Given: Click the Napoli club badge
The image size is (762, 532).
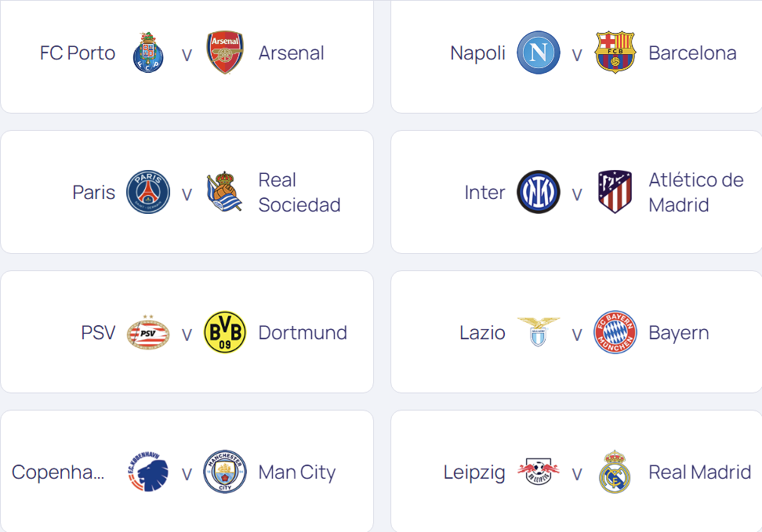Looking at the screenshot, I should 538,53.
